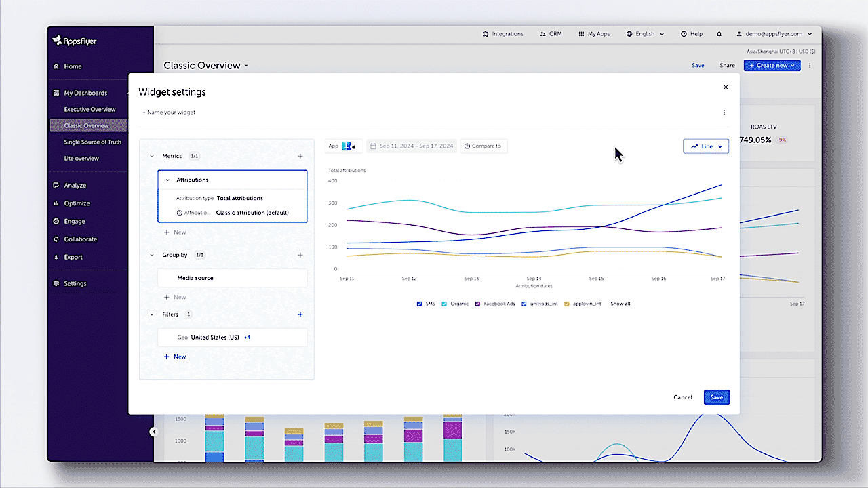
Task: Toggle the Organic legend checkbox
Action: 444,304
